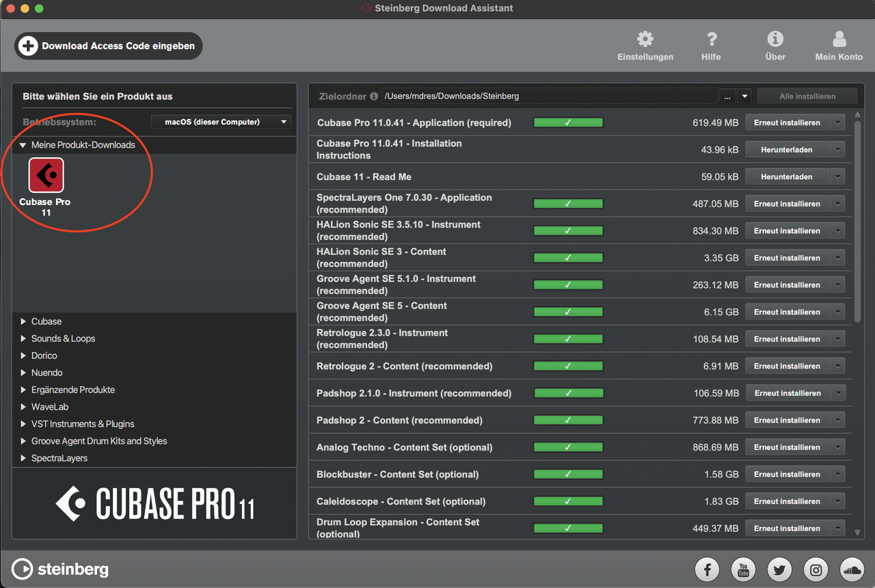
Task: Expand the Dorico category
Action: pyautogui.click(x=23, y=356)
